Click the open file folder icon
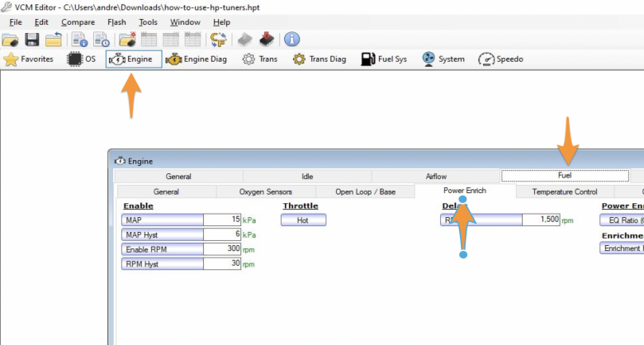 10,39
